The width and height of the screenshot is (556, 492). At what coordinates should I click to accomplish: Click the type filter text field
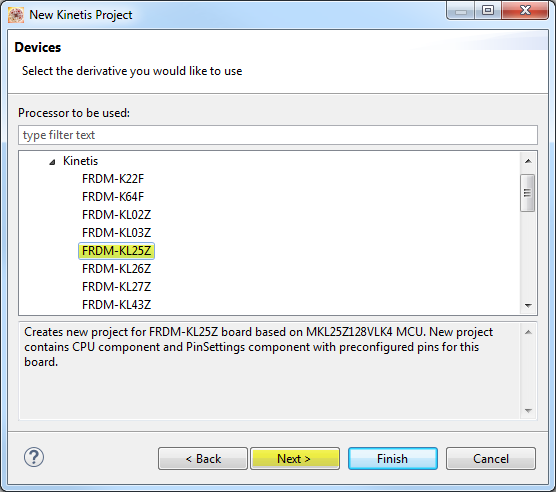click(x=278, y=135)
